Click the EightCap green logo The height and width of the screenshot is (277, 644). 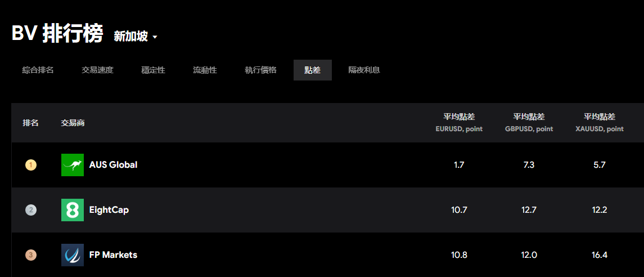coord(73,210)
